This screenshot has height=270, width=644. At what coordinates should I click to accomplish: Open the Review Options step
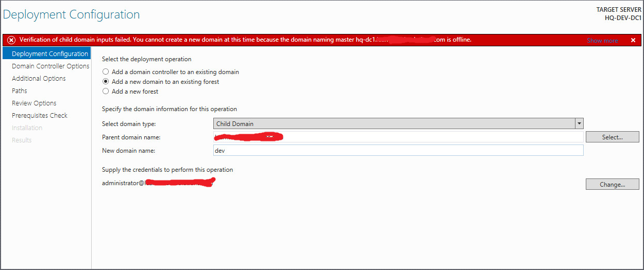point(34,103)
